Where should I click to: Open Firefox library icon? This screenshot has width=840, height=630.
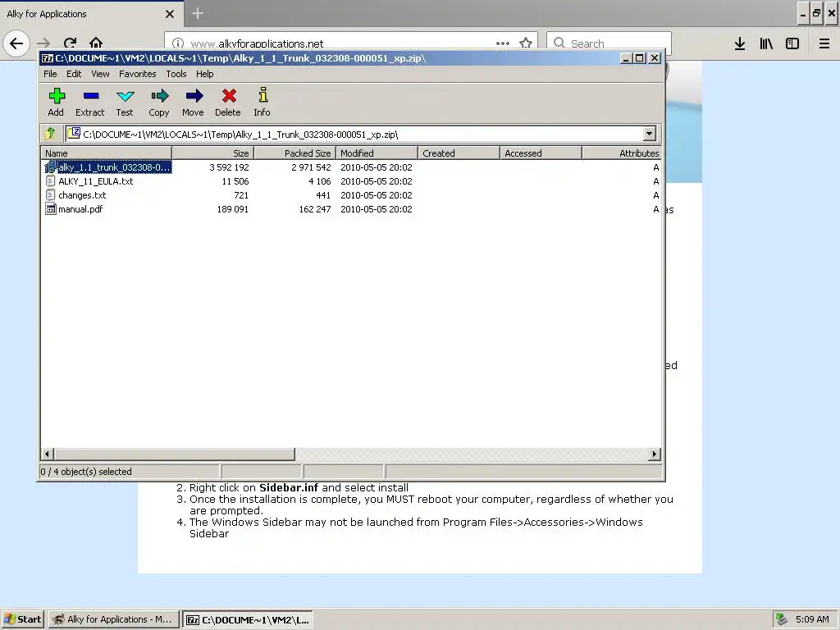766,43
